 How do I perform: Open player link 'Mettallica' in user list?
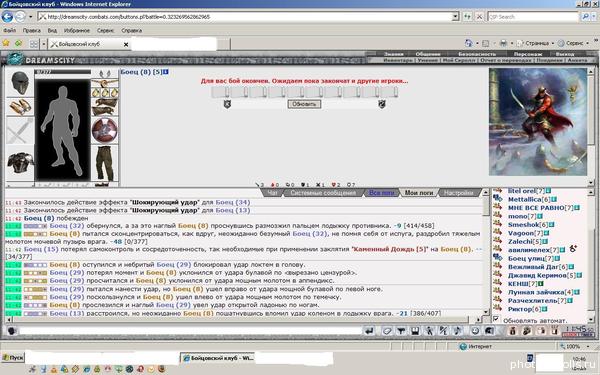523,199
